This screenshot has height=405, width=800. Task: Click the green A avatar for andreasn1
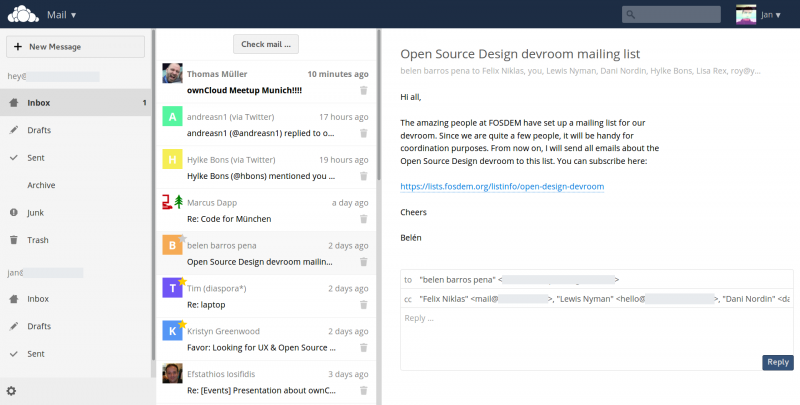172,116
